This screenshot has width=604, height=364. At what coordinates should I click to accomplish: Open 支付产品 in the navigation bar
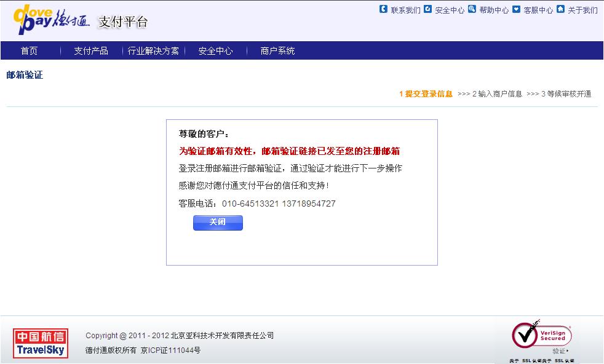click(91, 51)
